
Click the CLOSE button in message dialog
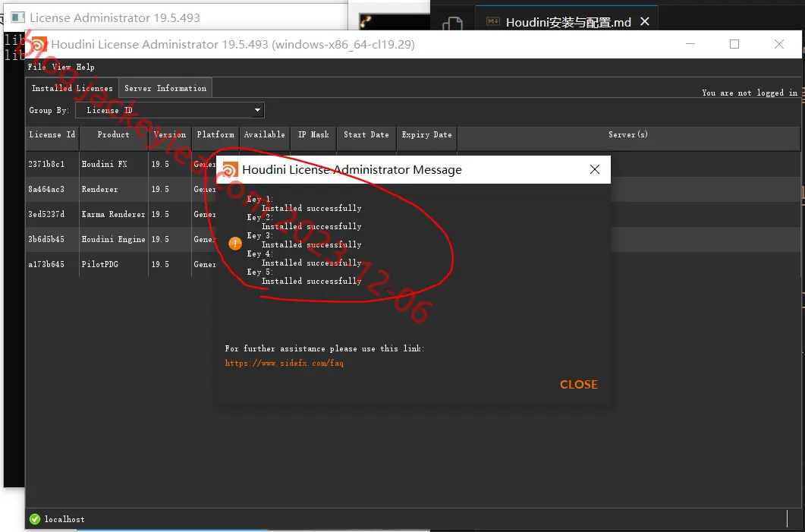point(579,384)
